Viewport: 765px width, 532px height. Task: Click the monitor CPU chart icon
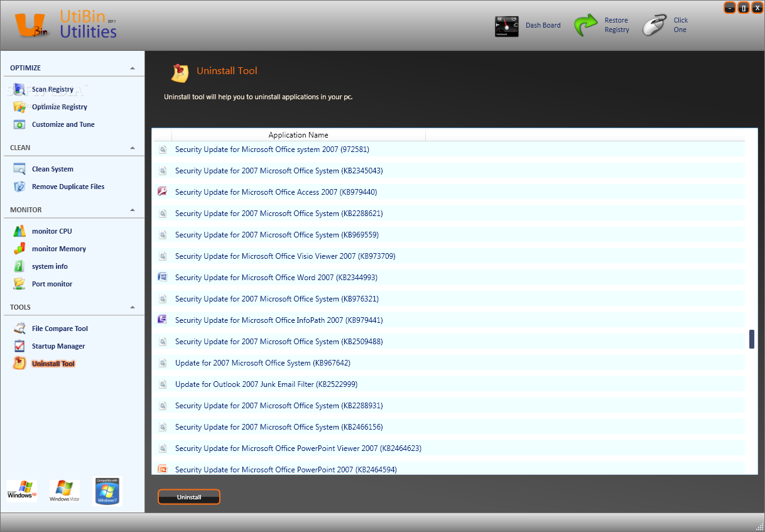click(19, 231)
